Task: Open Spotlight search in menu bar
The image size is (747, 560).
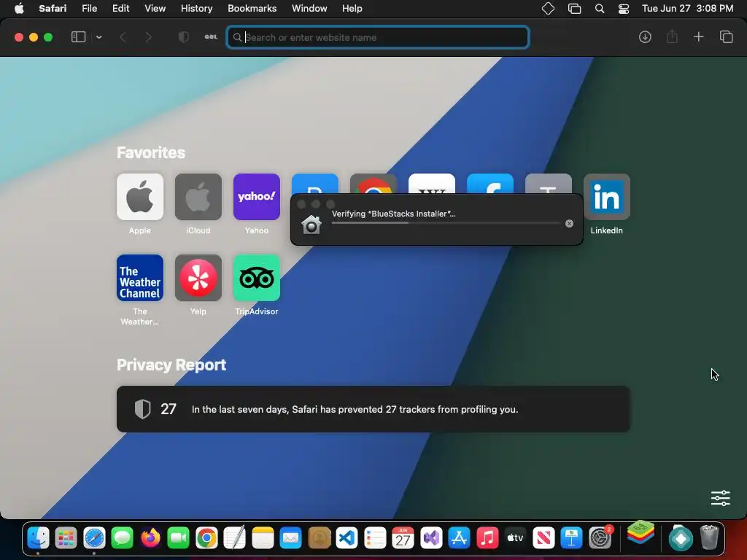Action: click(600, 9)
